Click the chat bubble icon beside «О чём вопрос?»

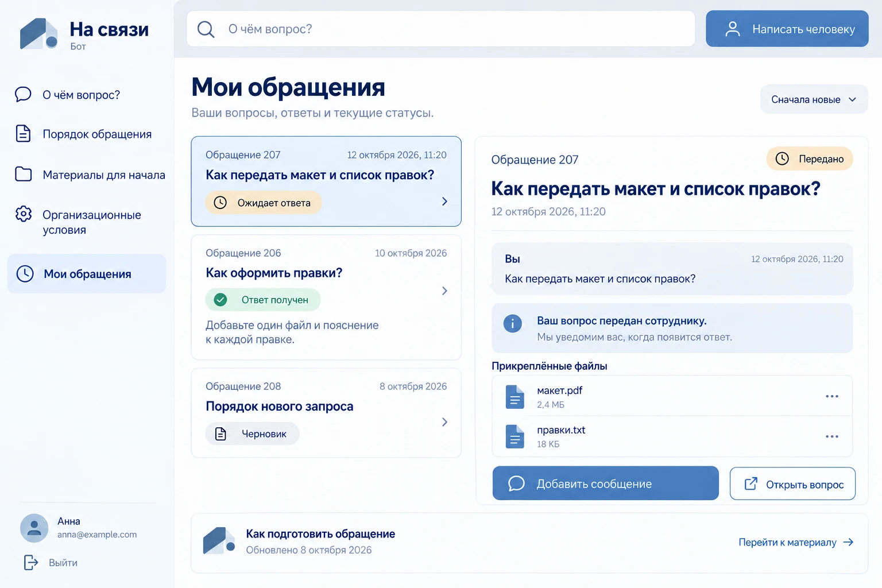pos(23,94)
